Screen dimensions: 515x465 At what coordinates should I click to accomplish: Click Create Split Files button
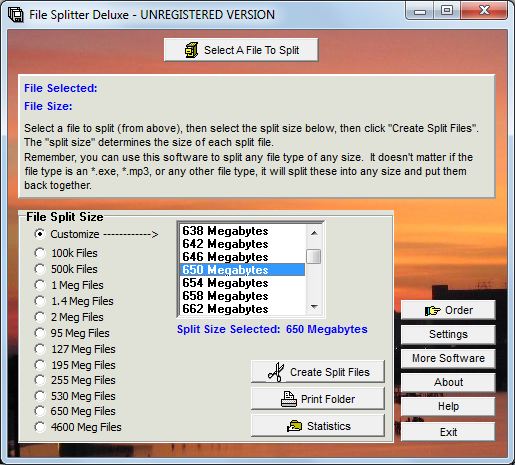(318, 372)
